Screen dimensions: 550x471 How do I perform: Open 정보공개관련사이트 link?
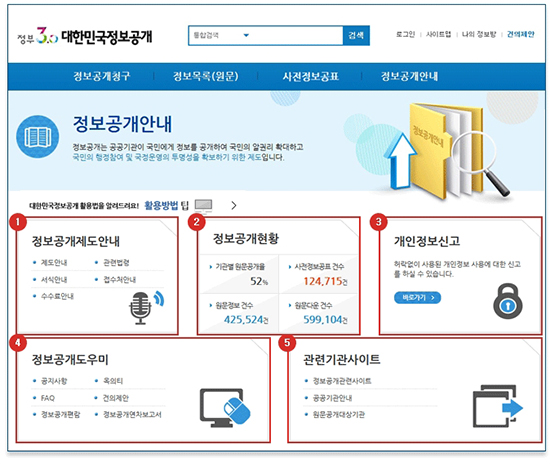[x=342, y=381]
